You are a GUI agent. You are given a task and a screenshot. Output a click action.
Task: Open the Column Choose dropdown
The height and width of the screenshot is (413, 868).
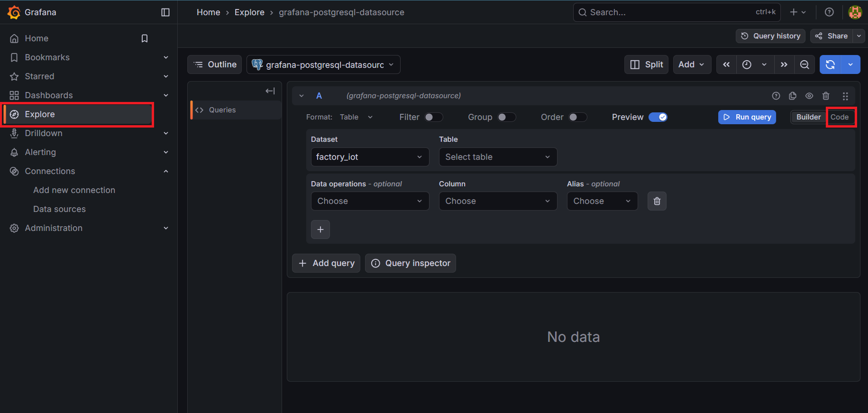pos(498,201)
